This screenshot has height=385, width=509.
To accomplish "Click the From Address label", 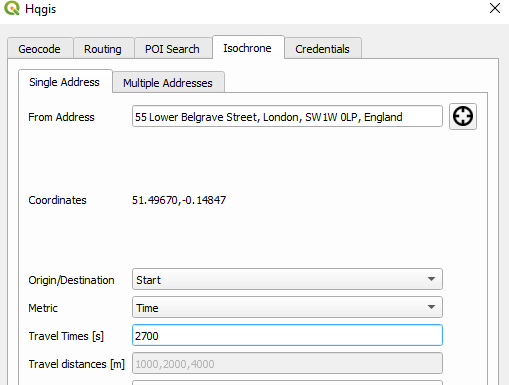I will click(61, 117).
